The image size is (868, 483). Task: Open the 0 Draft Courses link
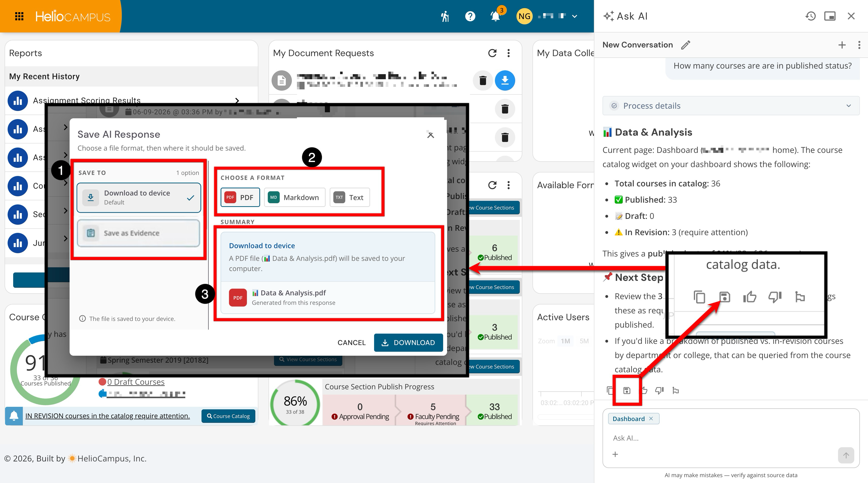[x=136, y=382]
